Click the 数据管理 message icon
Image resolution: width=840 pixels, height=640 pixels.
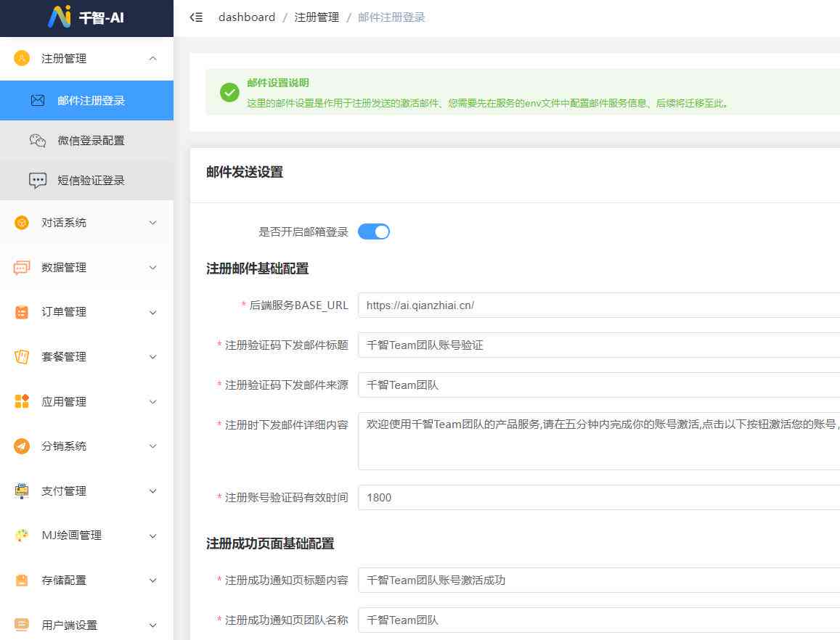22,267
